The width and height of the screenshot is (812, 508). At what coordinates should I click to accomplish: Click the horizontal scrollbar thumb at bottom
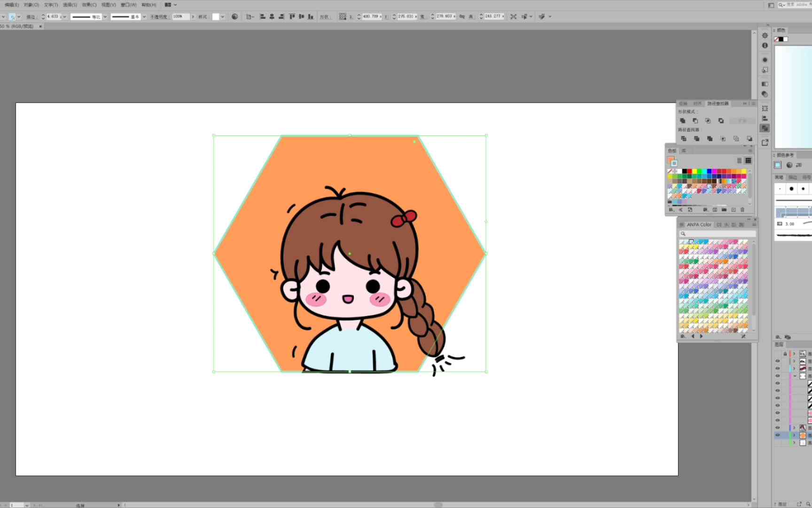(438, 505)
